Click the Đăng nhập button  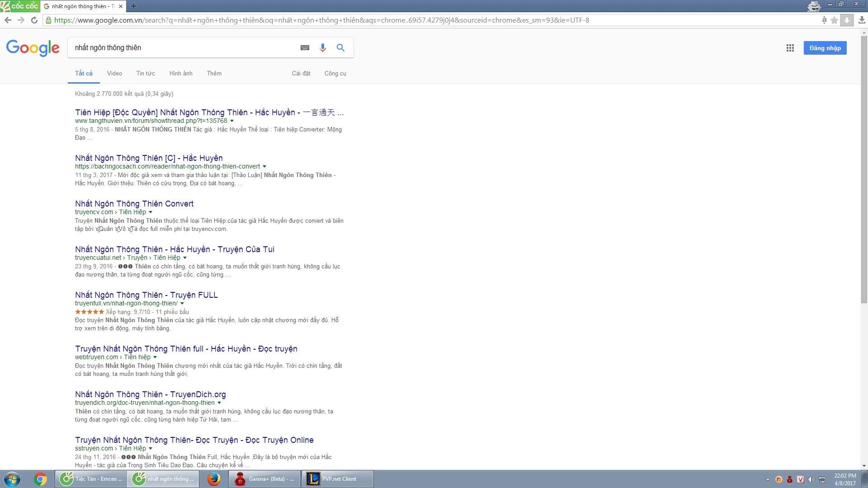[825, 48]
